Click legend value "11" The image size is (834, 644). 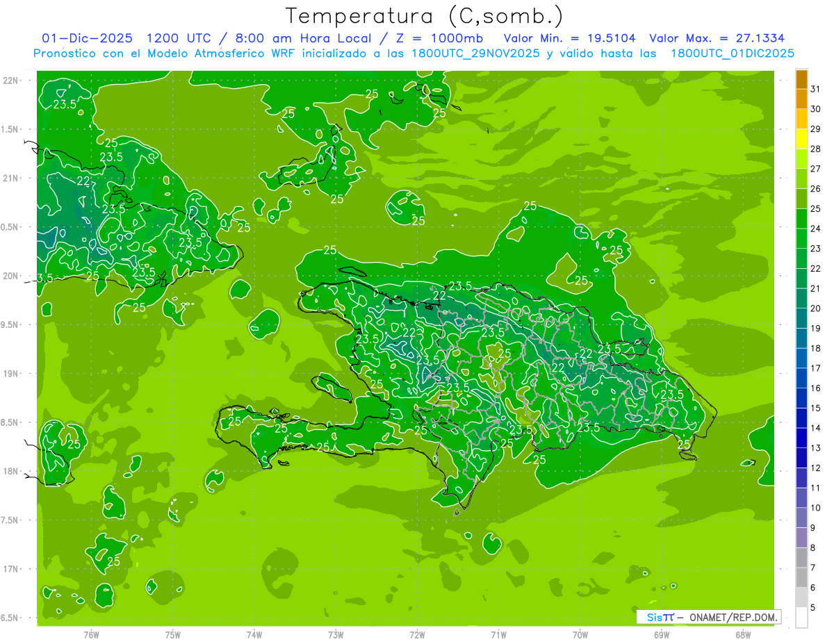pyautogui.click(x=816, y=488)
